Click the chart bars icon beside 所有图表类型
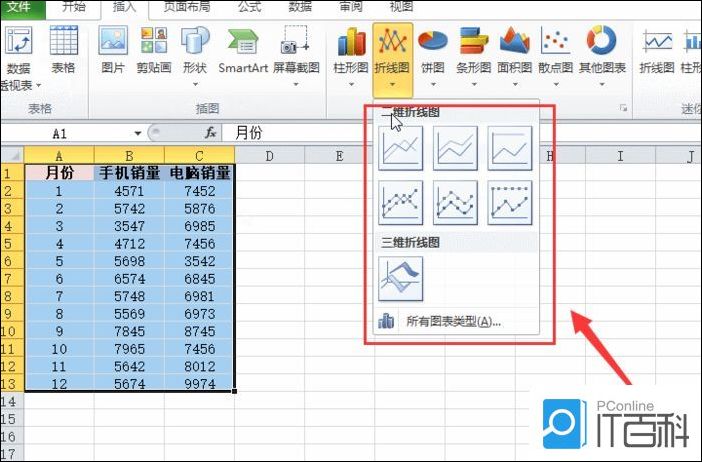The image size is (702, 462). [386, 321]
